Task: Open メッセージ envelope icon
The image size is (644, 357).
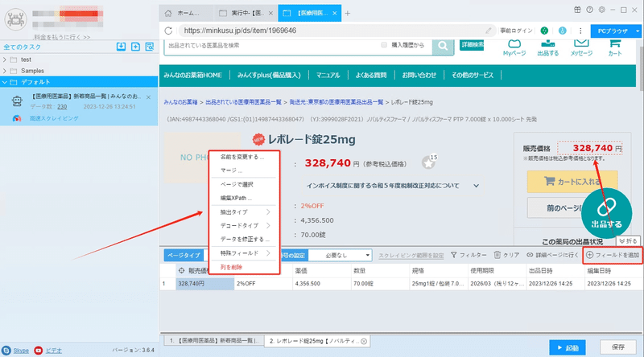Action: [581, 47]
